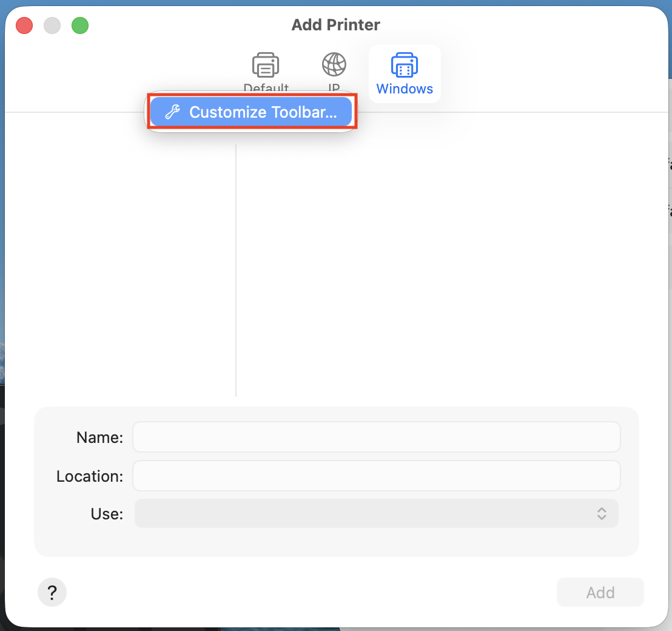Click the vertical column divider
The image size is (672, 631).
point(236,270)
